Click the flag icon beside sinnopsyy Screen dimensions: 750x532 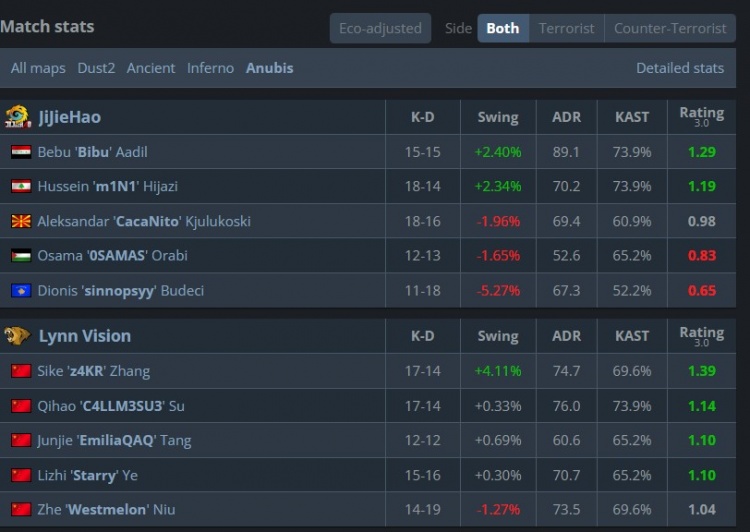tap(21, 290)
